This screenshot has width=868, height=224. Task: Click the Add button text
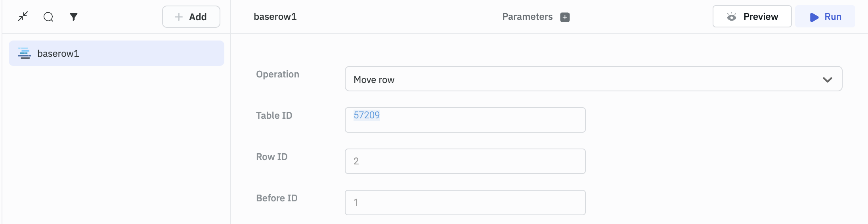[x=198, y=17]
